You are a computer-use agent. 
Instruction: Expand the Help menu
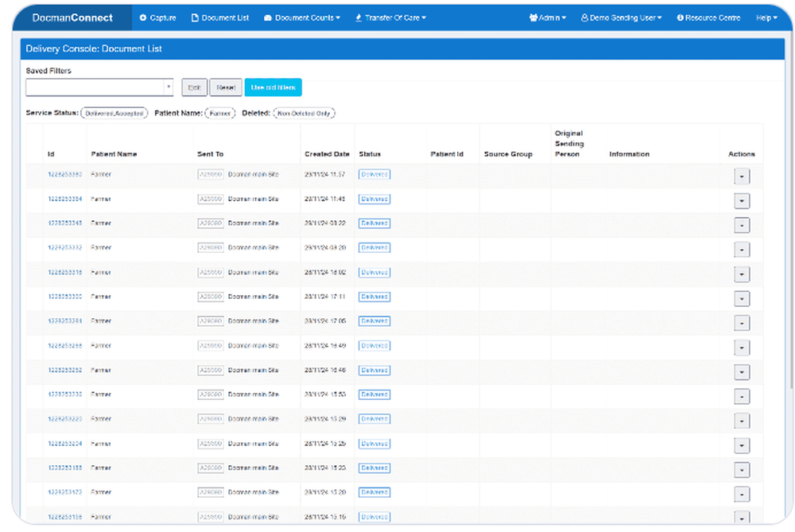766,17
